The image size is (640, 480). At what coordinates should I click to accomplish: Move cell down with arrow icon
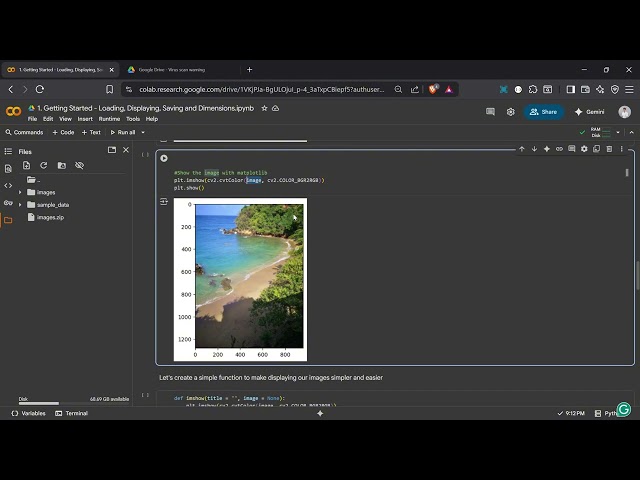coord(534,149)
